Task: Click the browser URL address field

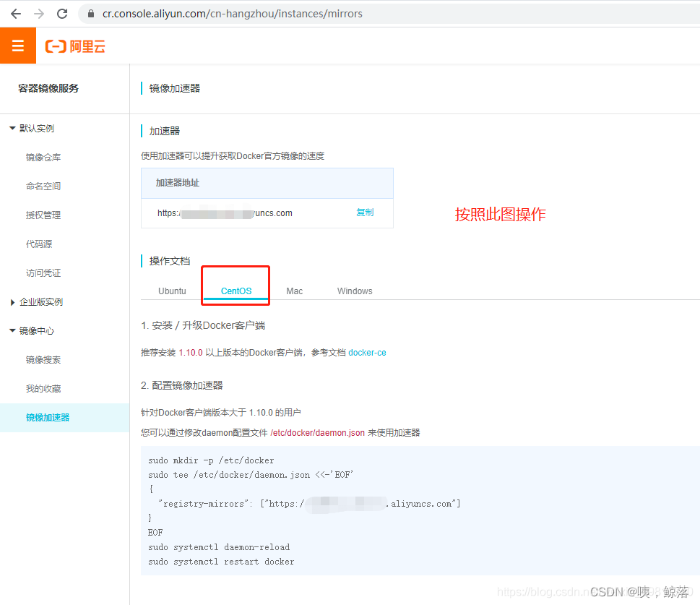Action: [393, 14]
